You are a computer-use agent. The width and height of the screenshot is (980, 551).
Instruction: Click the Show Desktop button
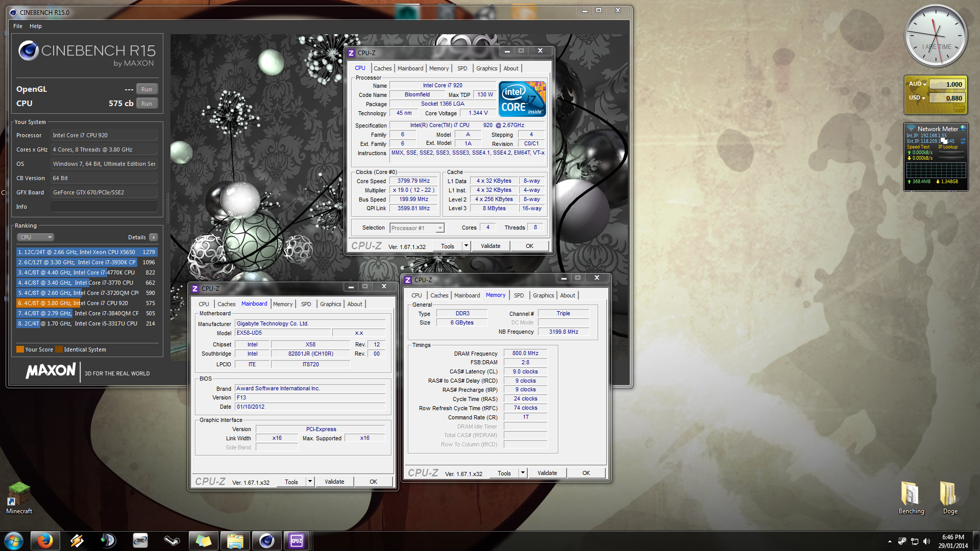point(976,541)
